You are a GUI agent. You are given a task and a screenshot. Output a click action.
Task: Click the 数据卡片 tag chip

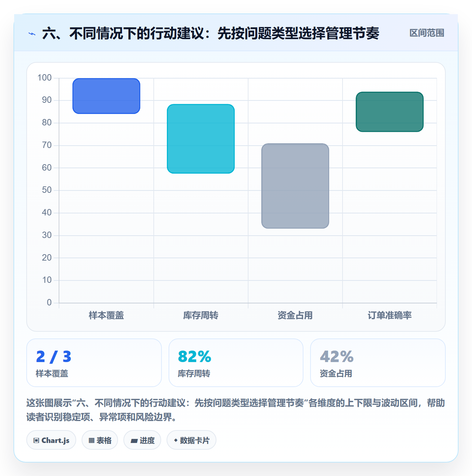click(191, 440)
